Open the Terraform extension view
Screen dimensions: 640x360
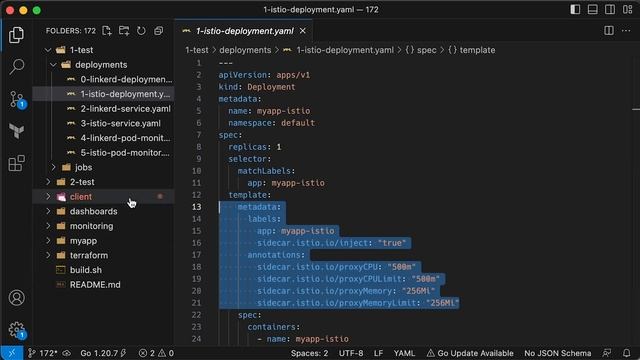pyautogui.click(x=16, y=131)
